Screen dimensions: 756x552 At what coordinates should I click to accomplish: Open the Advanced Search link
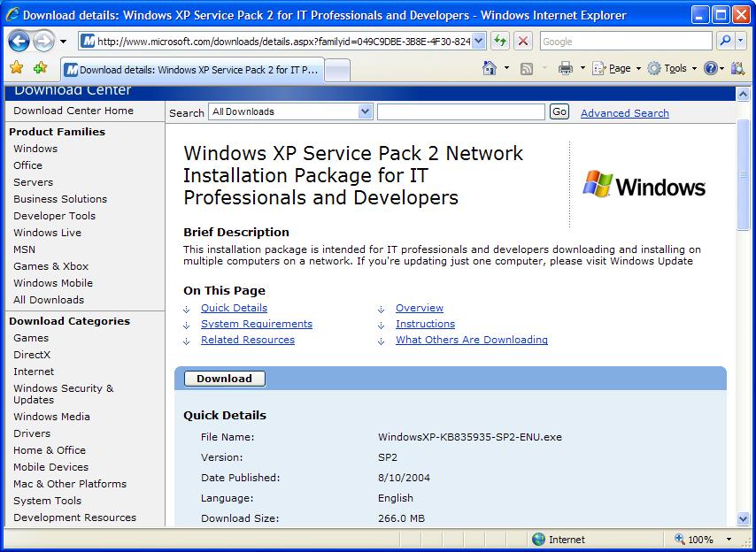click(625, 113)
